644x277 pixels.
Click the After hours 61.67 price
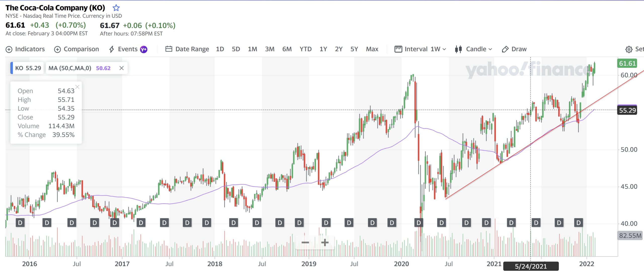(x=110, y=25)
